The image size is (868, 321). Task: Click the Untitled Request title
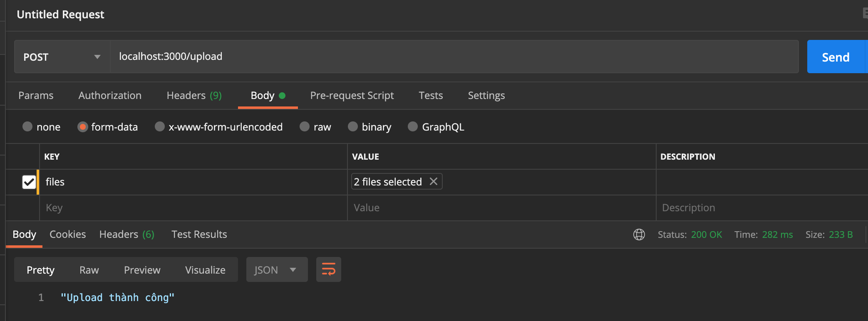click(x=60, y=15)
